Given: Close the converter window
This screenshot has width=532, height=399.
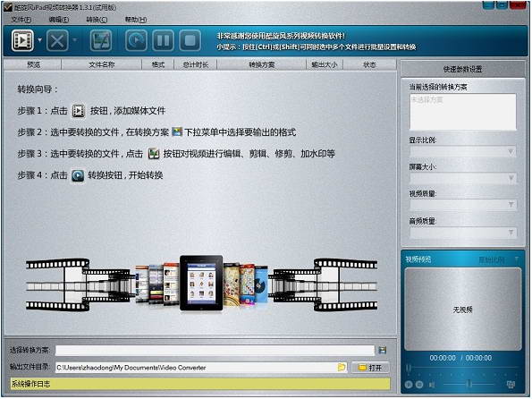Looking at the screenshot, I should point(518,5).
